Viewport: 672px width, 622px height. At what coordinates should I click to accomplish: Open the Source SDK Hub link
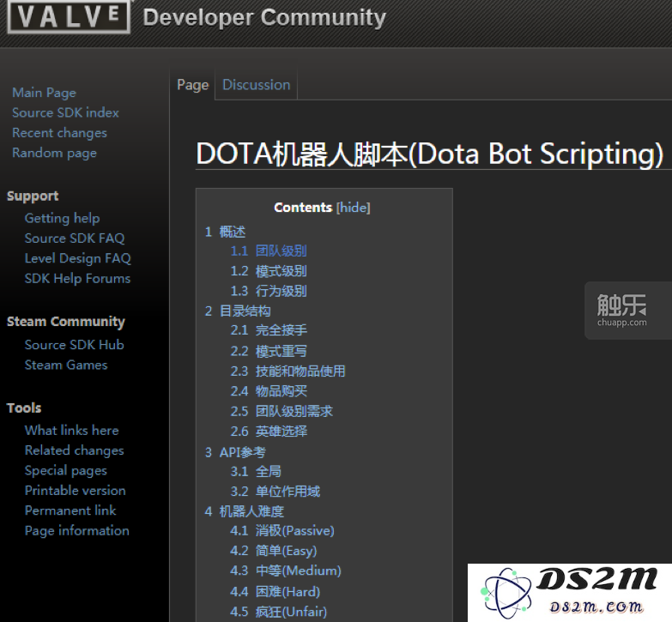74,345
